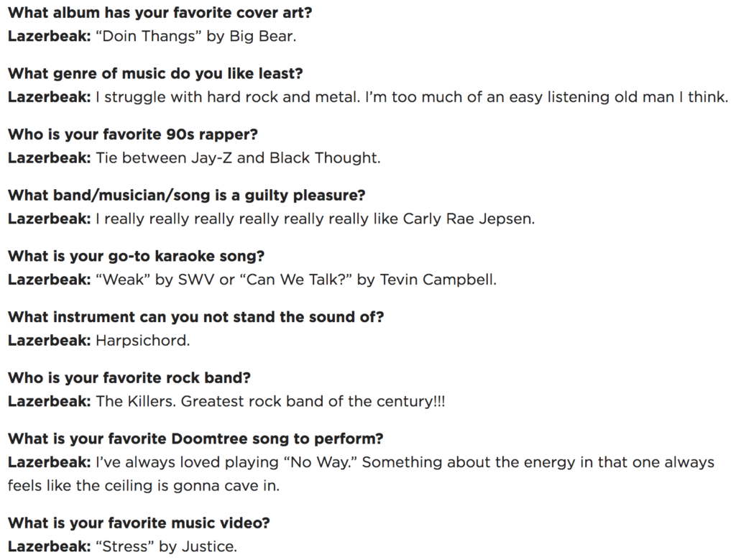Click the answer about hard rock and metal

tap(369, 97)
